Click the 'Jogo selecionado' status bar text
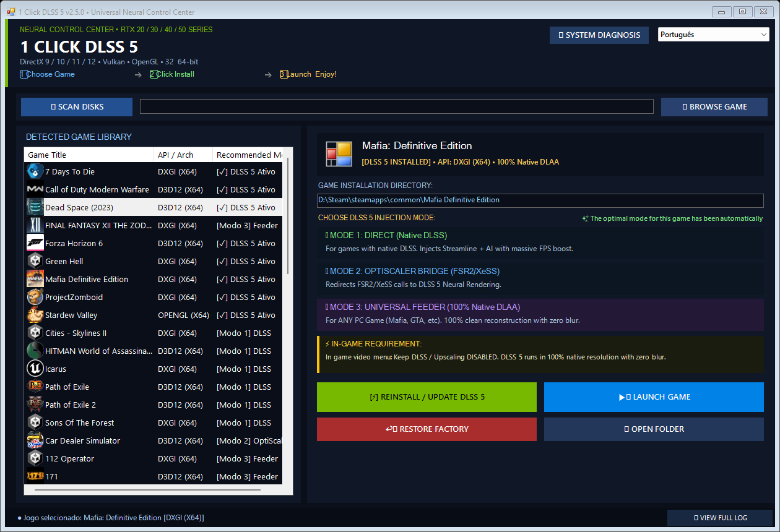 pos(111,517)
